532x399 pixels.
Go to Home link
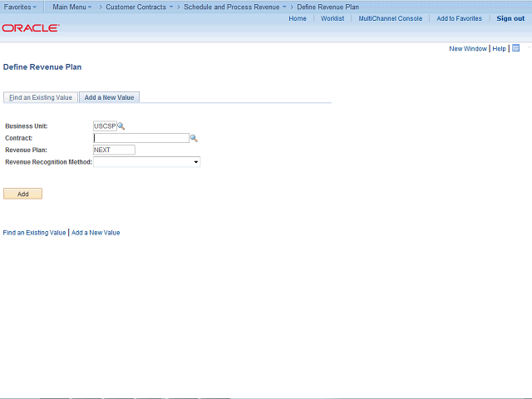click(x=298, y=18)
